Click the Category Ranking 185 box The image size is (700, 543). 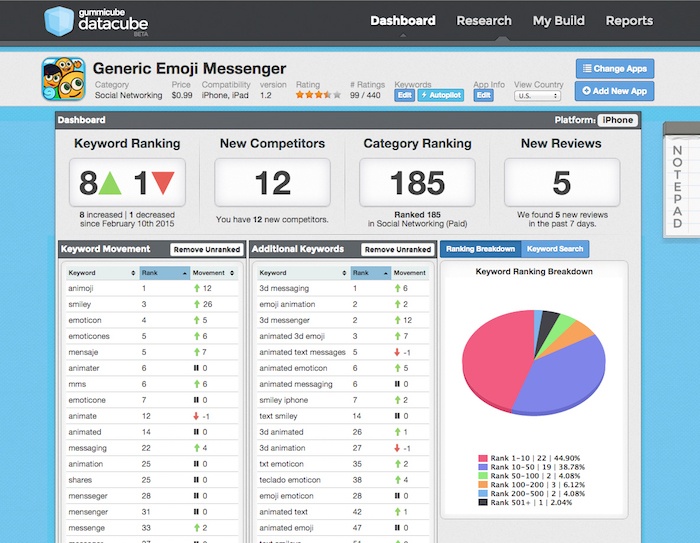click(x=417, y=183)
